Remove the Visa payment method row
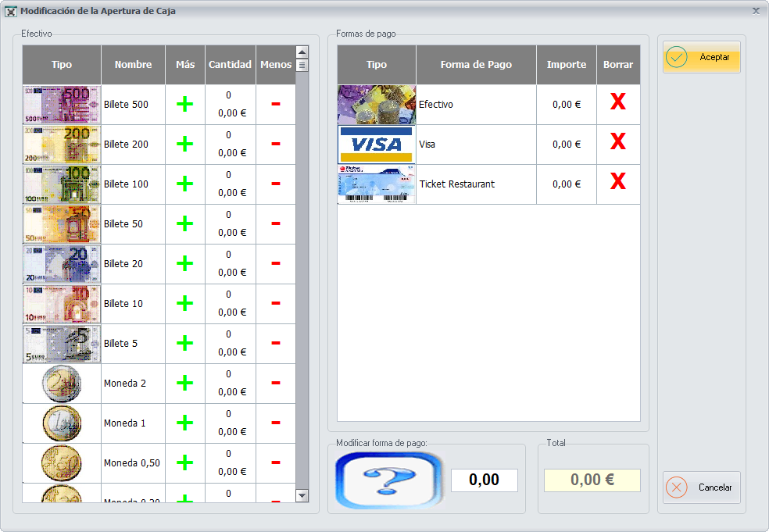 [x=617, y=145]
